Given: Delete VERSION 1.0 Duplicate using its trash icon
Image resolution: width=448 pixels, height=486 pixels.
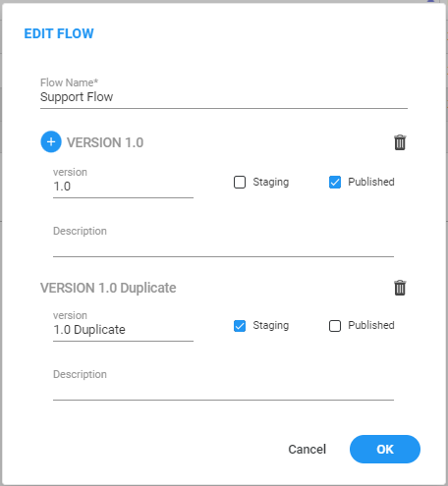Looking at the screenshot, I should point(400,288).
